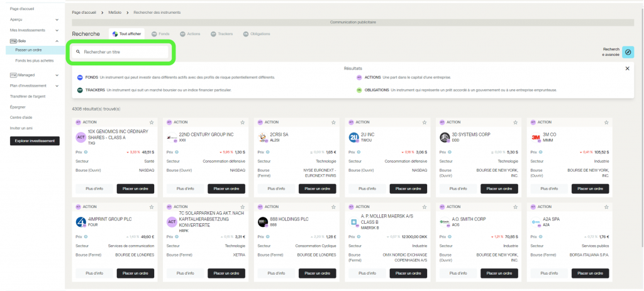Click Page d'accueil breadcrumb link

84,13
